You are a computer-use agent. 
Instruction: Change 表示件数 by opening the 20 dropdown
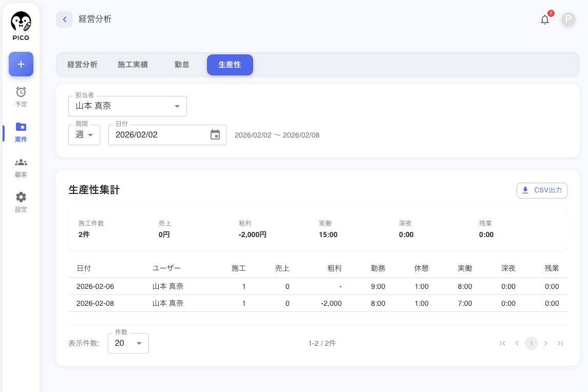pos(128,343)
